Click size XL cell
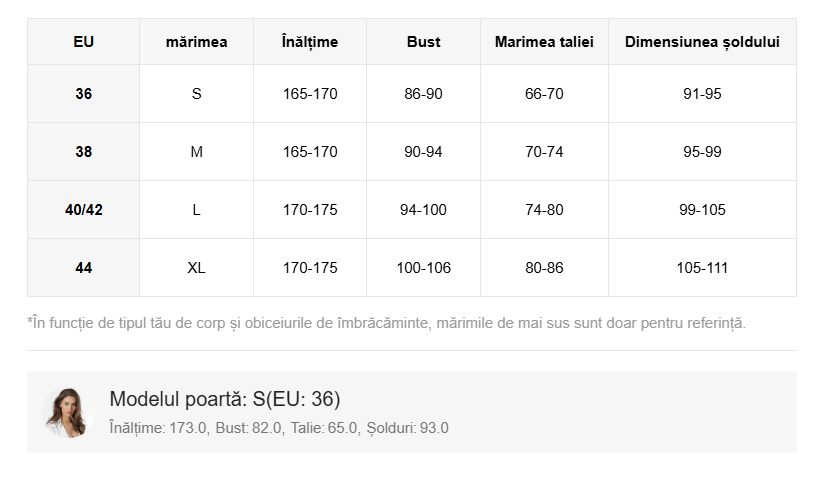 [196, 268]
